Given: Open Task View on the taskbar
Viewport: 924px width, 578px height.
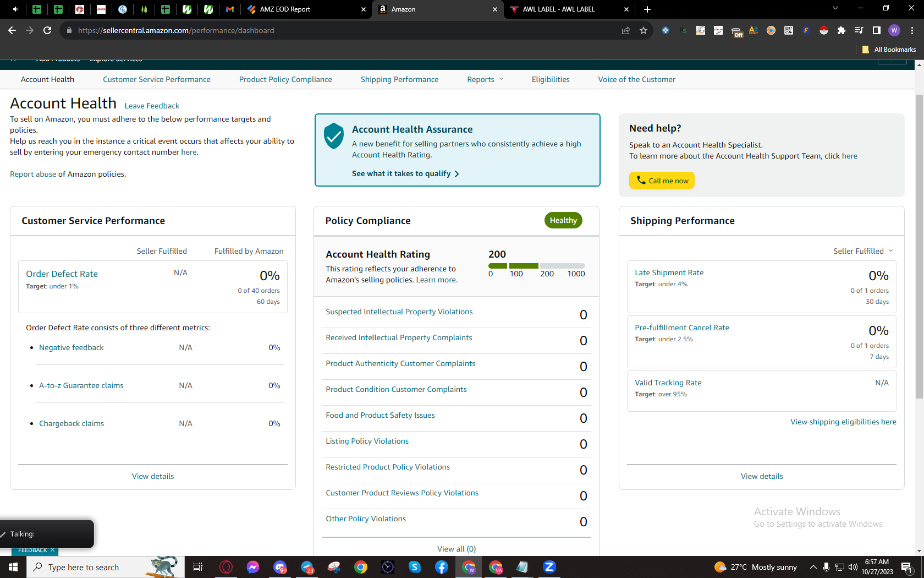Looking at the screenshot, I should tap(198, 567).
